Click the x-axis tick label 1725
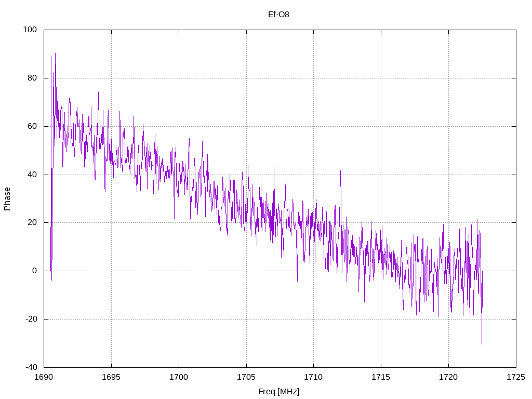Viewport: 532px width, 399px height. click(516, 377)
